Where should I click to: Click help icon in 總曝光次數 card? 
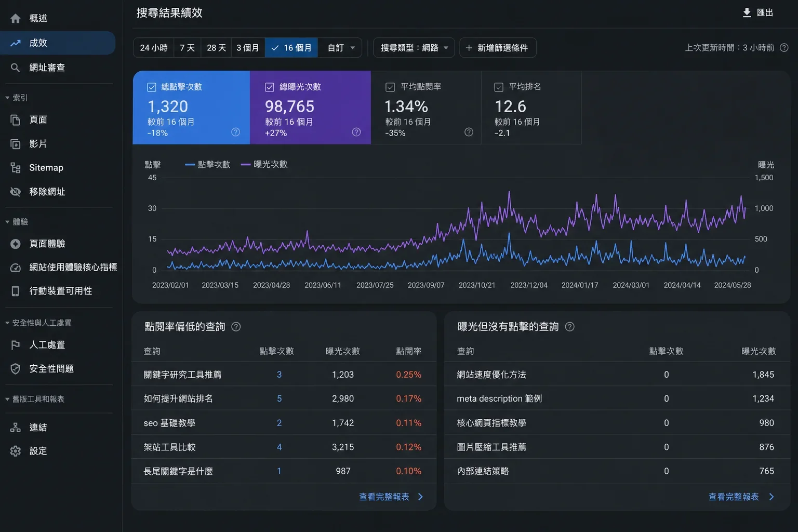point(356,132)
